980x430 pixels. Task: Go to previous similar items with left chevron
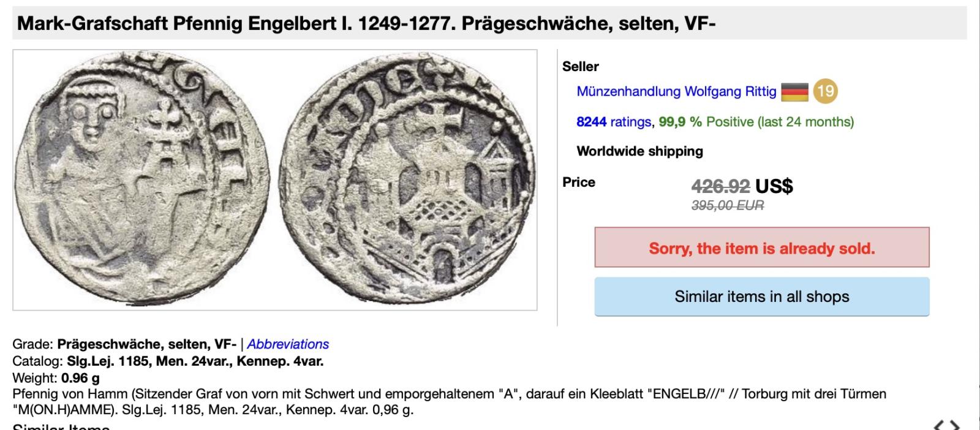(x=939, y=426)
